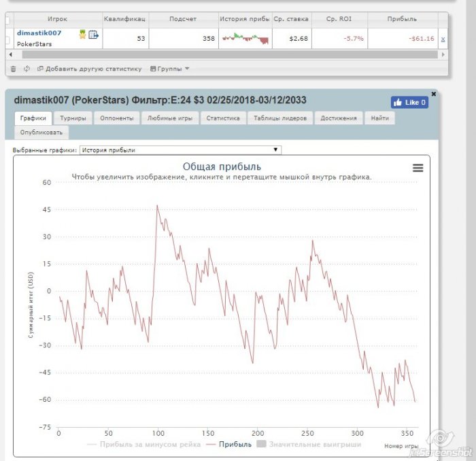The image size is (476, 461).
Task: Close the player statistics panel
Action: pyautogui.click(x=434, y=93)
